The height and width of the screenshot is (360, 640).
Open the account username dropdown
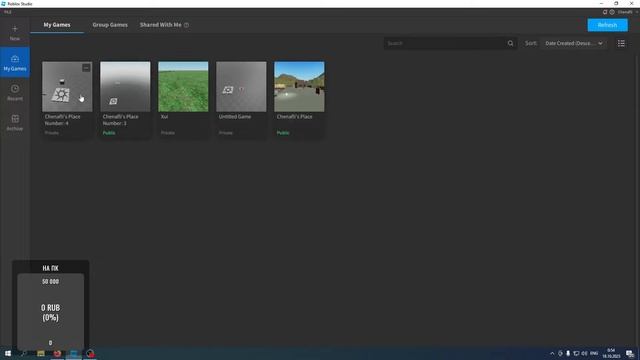627,12
